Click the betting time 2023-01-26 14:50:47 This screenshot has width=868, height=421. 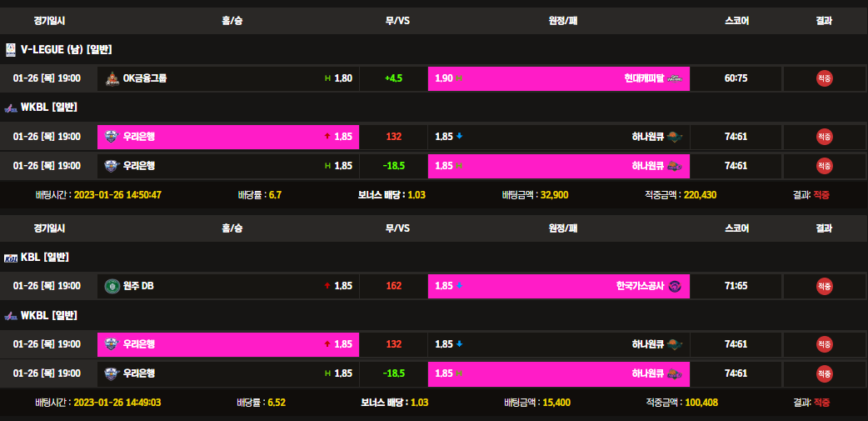point(117,195)
